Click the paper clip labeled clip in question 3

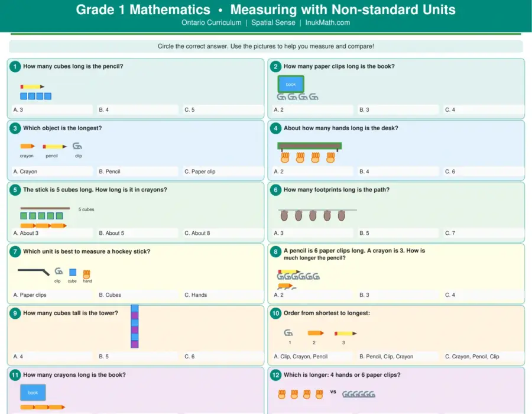(77, 146)
